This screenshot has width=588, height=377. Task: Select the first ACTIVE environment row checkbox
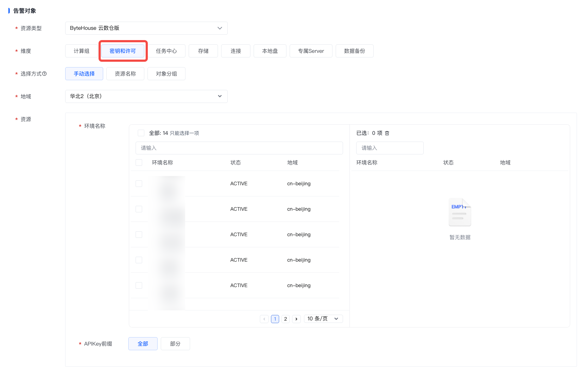pos(139,184)
